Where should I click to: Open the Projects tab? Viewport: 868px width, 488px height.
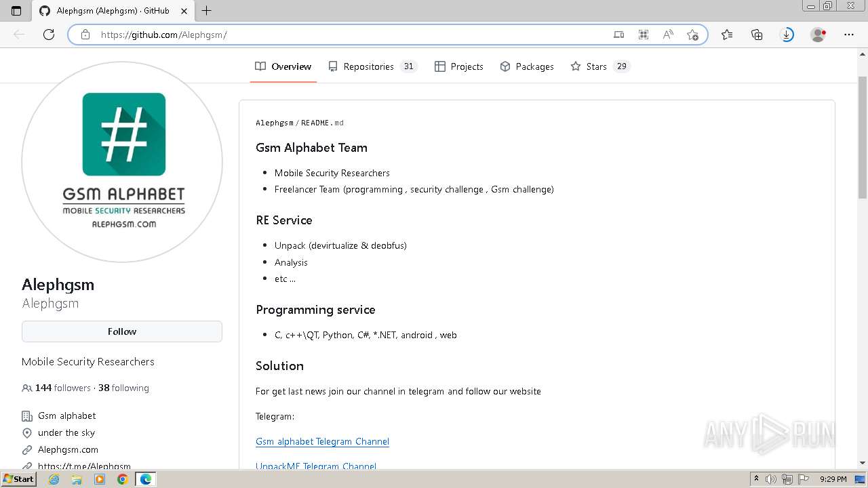459,66
